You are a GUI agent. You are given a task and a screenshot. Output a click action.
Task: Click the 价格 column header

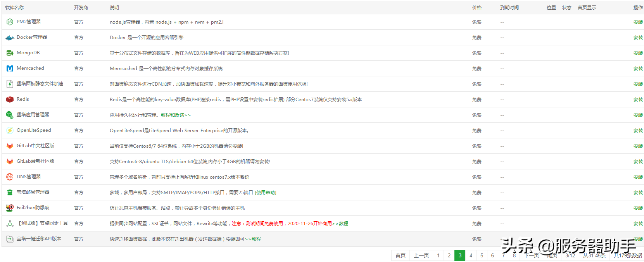[x=477, y=8]
